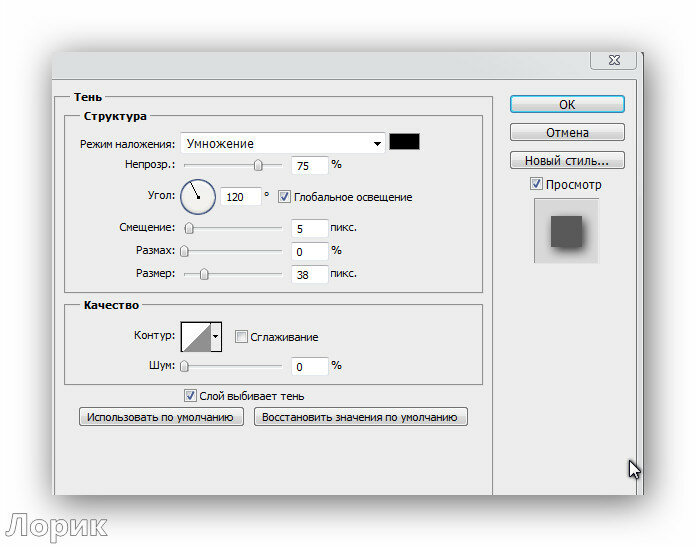Screen dimensions: 696x547
Task: Click the Размер value field
Action: [x=309, y=275]
